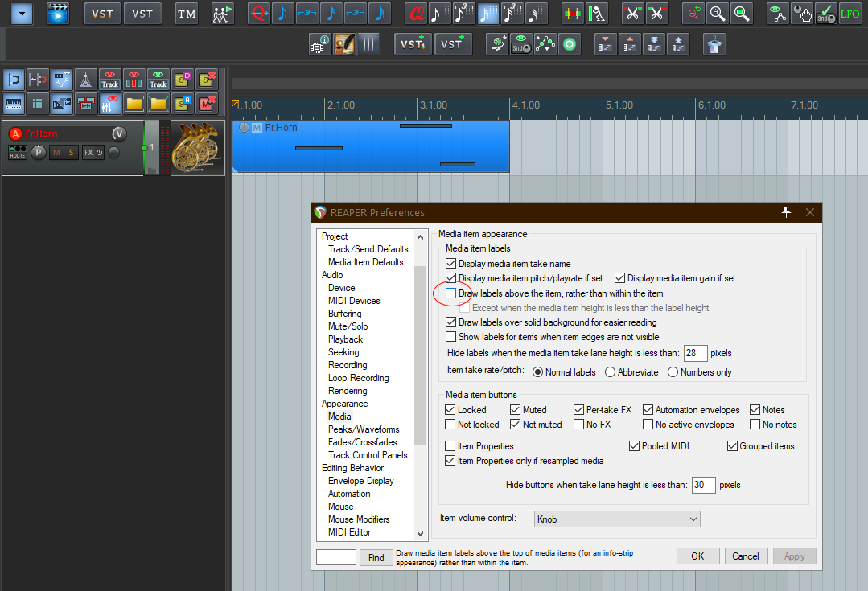The height and width of the screenshot is (591, 868).
Task: Enable Draw labels above the item checkbox
Action: point(450,293)
